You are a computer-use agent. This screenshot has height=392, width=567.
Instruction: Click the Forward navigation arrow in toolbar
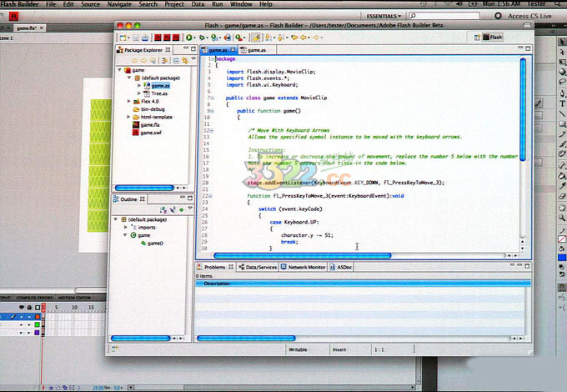(316, 38)
